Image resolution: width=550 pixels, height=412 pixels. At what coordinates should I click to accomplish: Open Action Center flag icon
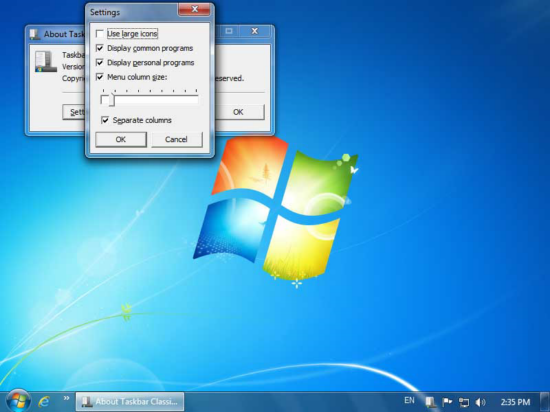coord(447,402)
